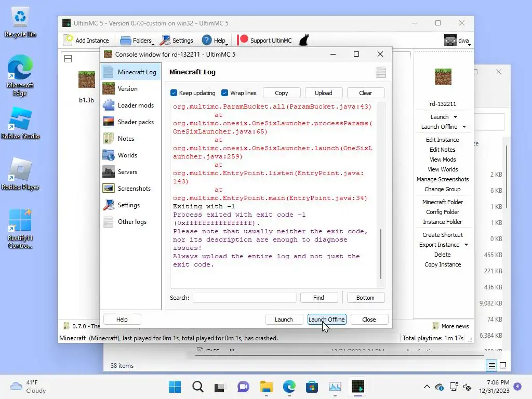
Task: Click Copy Instance in side panel
Action: [443, 264]
